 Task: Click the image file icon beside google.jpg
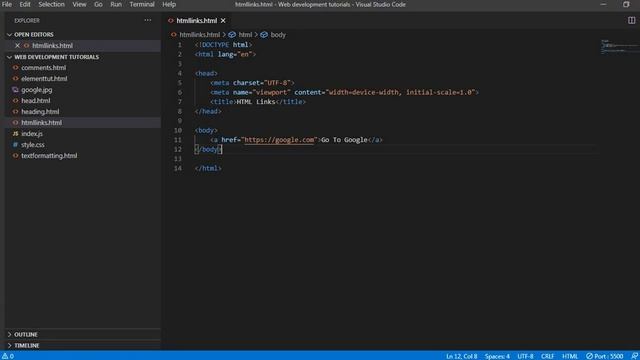[x=16, y=90]
